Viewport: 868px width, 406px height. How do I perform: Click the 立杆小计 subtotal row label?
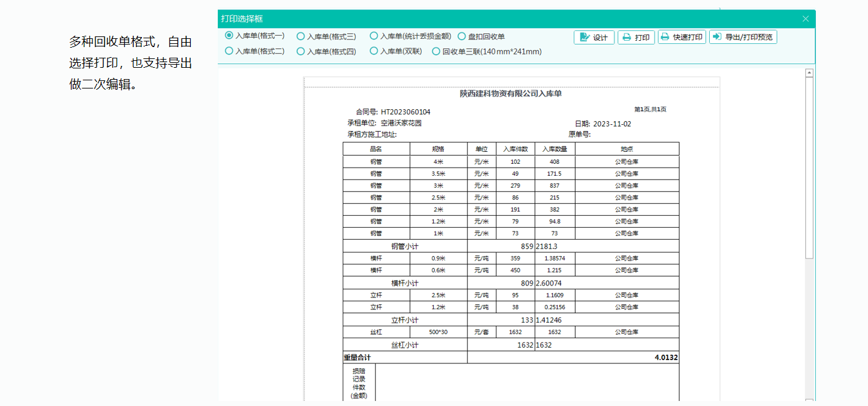tap(405, 320)
